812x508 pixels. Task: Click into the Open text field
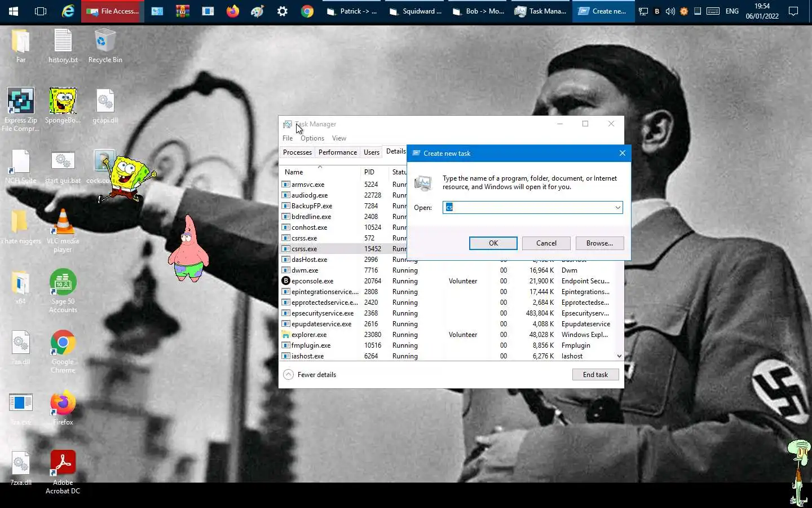(x=528, y=208)
